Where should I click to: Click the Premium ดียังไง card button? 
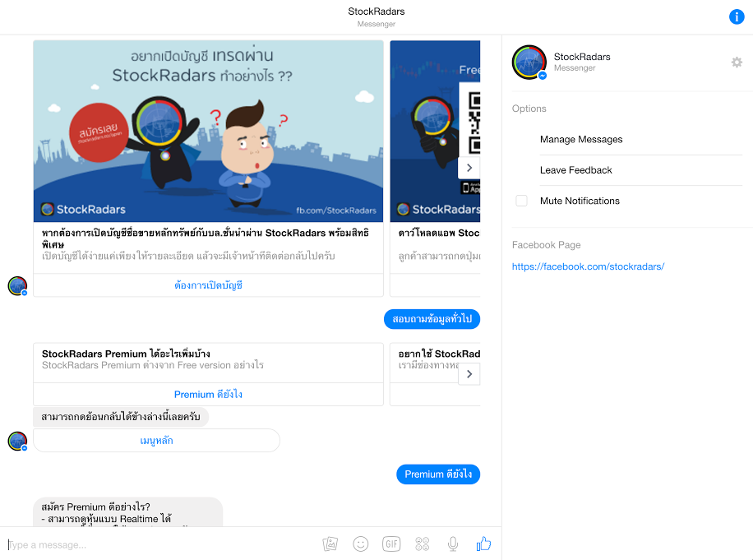coord(208,395)
